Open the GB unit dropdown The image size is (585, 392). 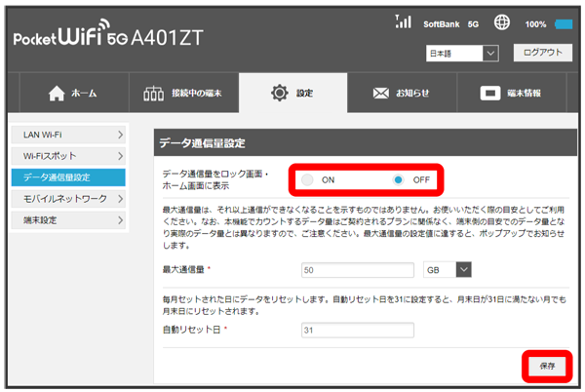point(448,269)
